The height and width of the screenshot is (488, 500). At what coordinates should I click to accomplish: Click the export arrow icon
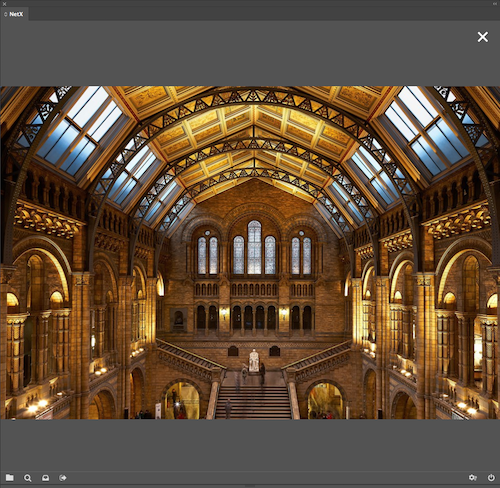pyautogui.click(x=63, y=478)
